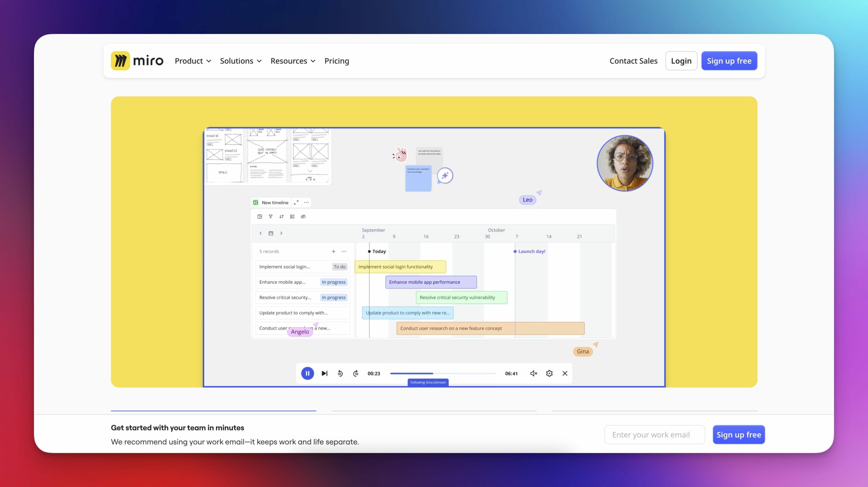Pause the video playback
The width and height of the screenshot is (868, 487).
(308, 373)
